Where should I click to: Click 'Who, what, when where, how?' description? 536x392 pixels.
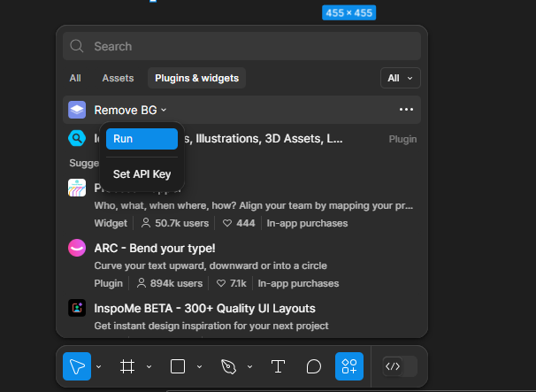click(x=254, y=205)
